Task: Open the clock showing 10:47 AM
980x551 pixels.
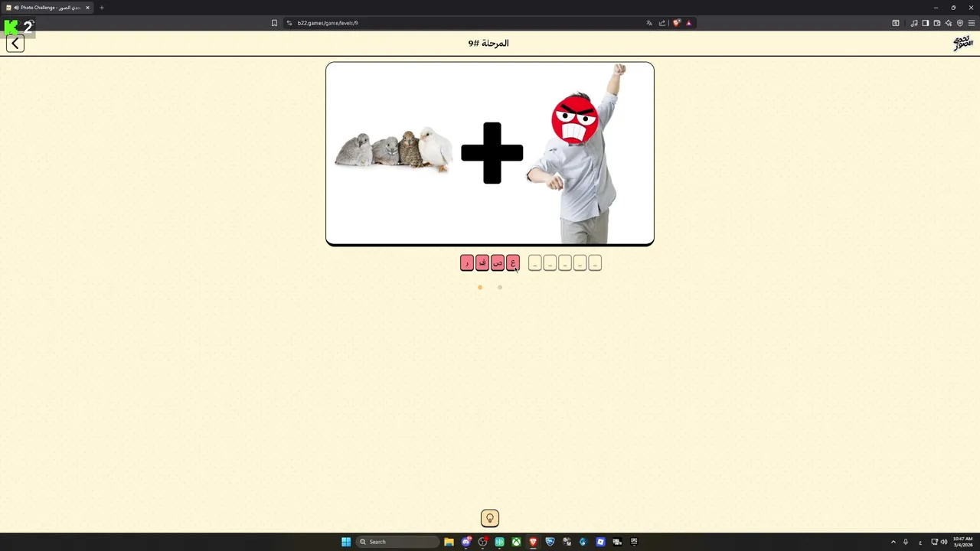Action: 962,542
